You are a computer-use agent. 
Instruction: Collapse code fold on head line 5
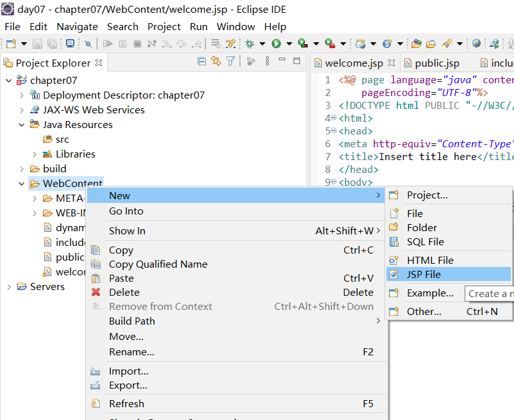point(333,130)
